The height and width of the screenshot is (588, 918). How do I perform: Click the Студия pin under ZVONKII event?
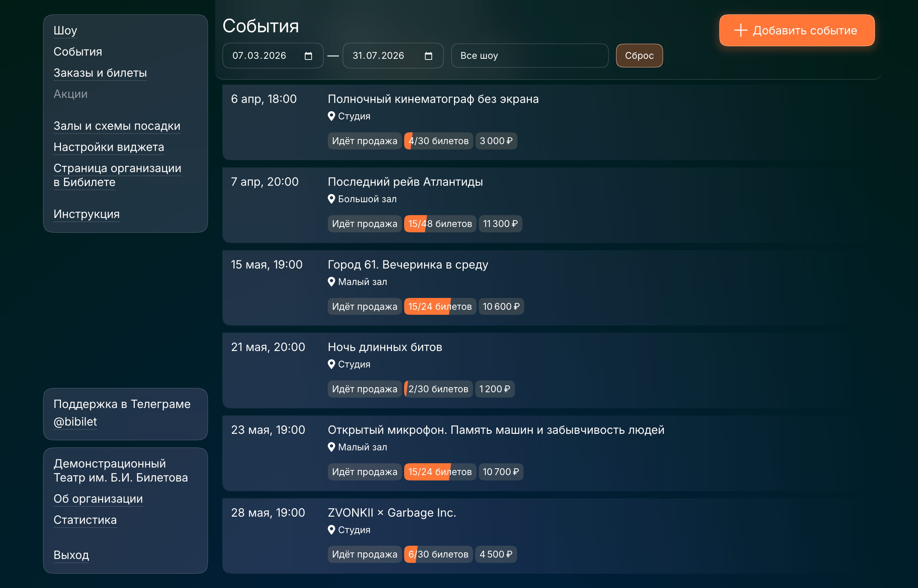point(331,530)
